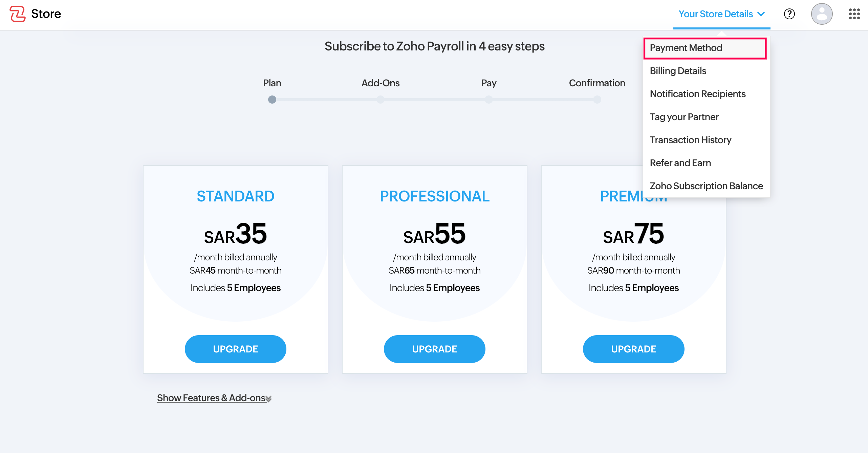Open Billing Details
Screen dimensions: 868x453
pyautogui.click(x=678, y=71)
